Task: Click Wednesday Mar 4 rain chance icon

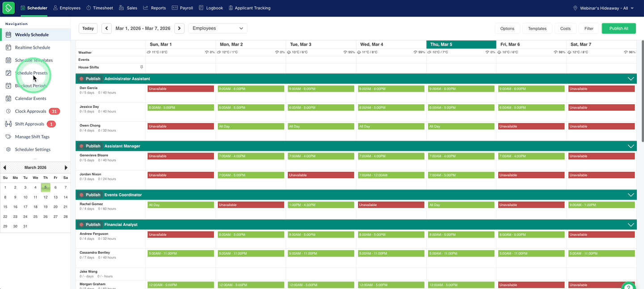Action: tap(416, 52)
